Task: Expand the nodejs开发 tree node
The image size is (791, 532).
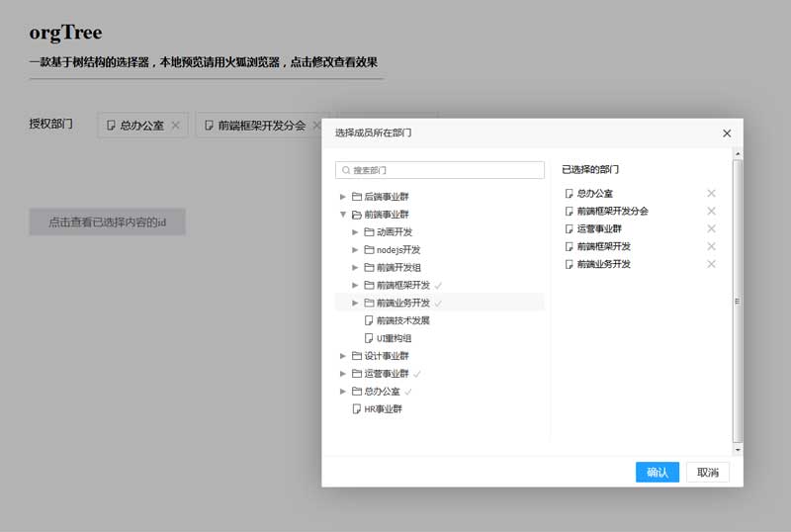Action: [355, 250]
